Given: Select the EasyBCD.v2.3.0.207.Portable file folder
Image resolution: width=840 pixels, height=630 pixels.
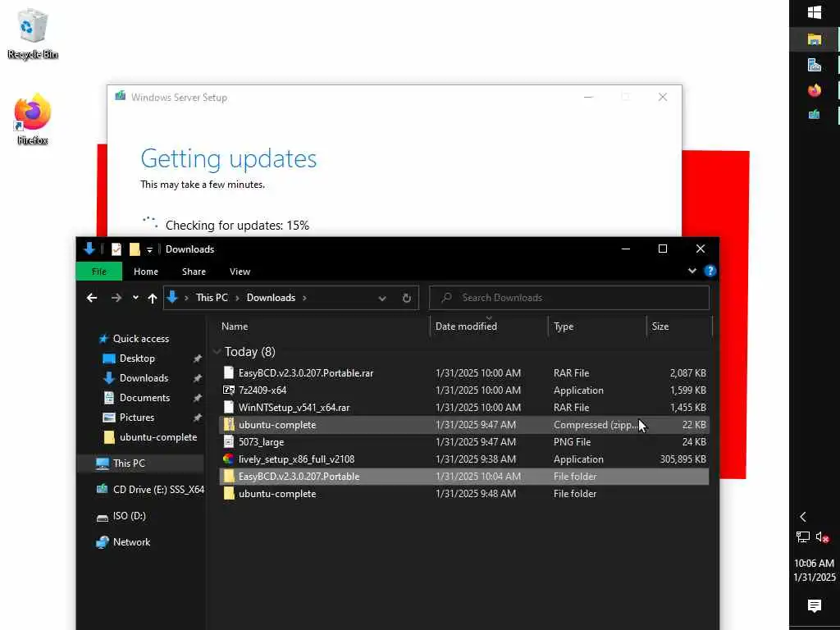Looking at the screenshot, I should [464, 477].
